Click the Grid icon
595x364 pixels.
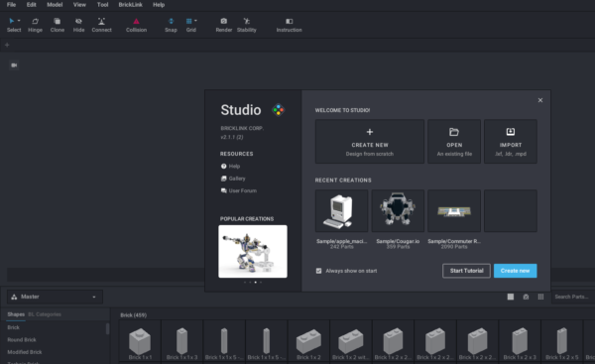[x=189, y=21]
